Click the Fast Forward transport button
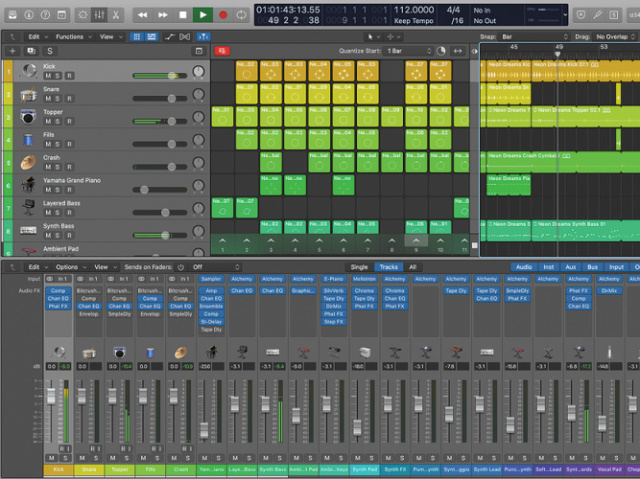 point(163,15)
